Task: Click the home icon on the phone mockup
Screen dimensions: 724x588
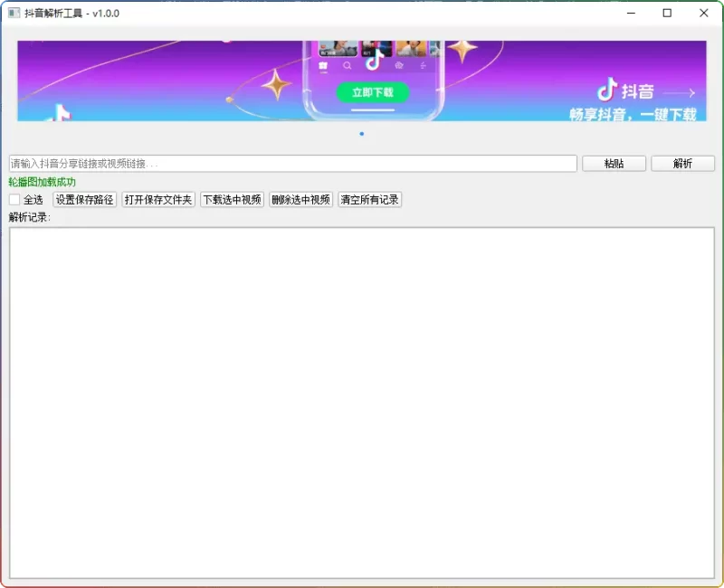Action: pos(322,65)
